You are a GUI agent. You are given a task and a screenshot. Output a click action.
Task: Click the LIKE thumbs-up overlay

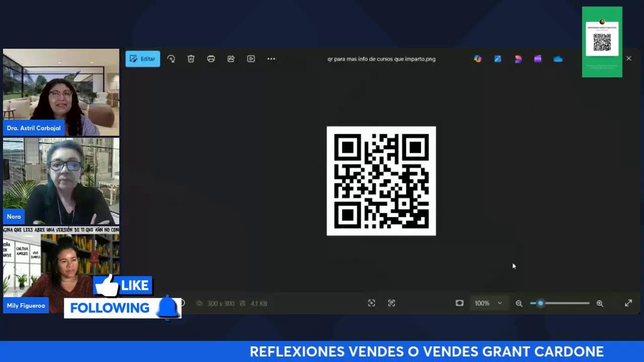coord(123,286)
